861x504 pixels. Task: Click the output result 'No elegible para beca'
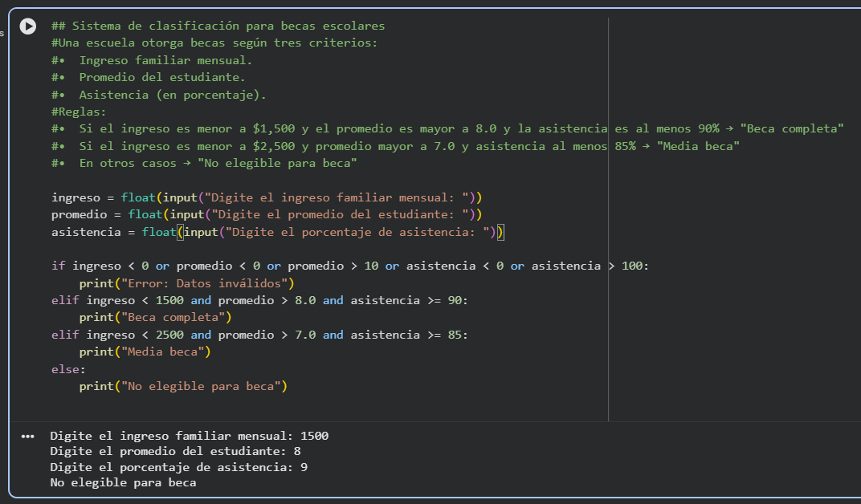123,482
